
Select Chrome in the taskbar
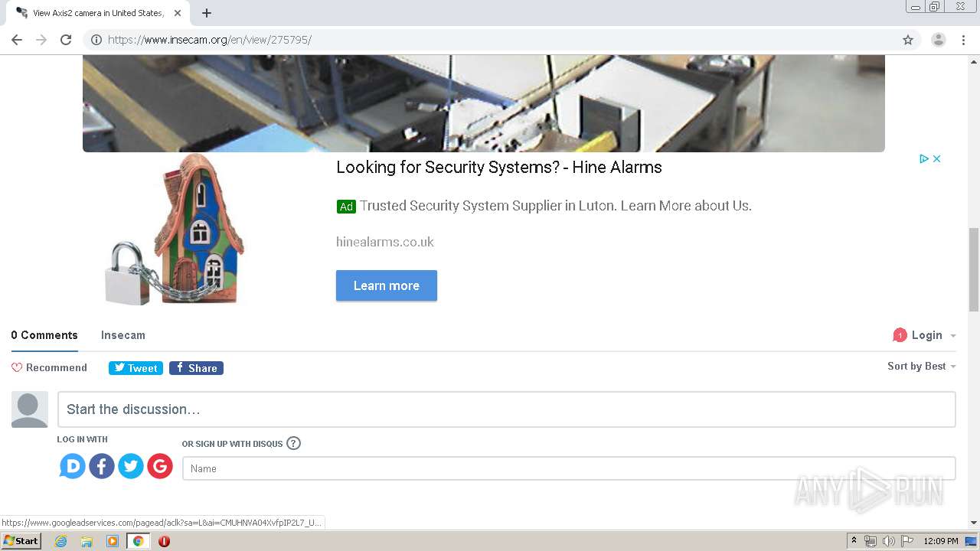(139, 541)
